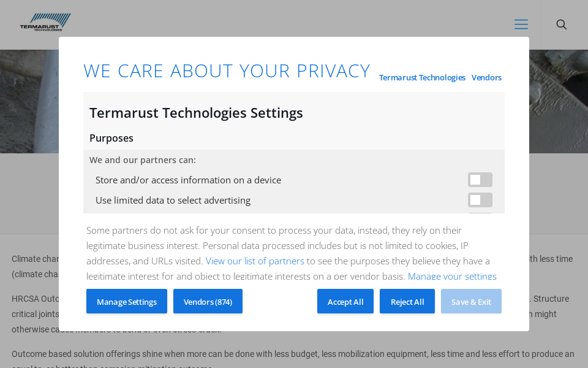This screenshot has width=588, height=368.
Task: Click the Accept All button
Action: coord(345,301)
